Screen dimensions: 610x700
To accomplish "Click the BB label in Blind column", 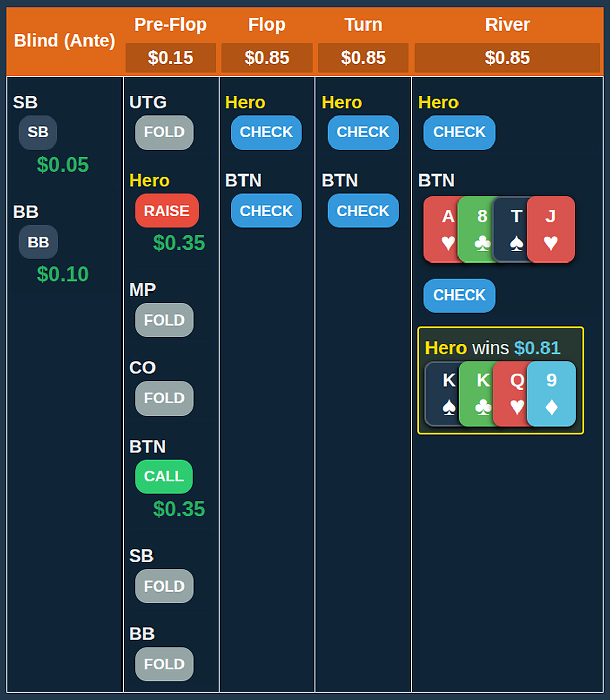I will point(26,212).
